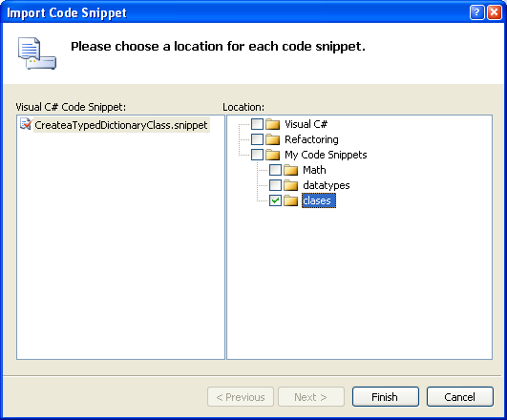Image resolution: width=507 pixels, height=420 pixels.
Task: Check the Refactoring location checkbox
Action: click(257, 139)
